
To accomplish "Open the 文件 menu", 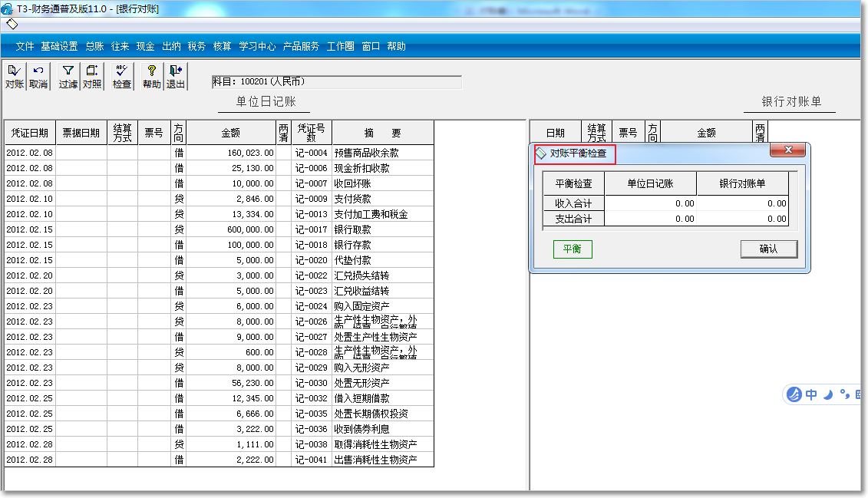I will tap(25, 46).
